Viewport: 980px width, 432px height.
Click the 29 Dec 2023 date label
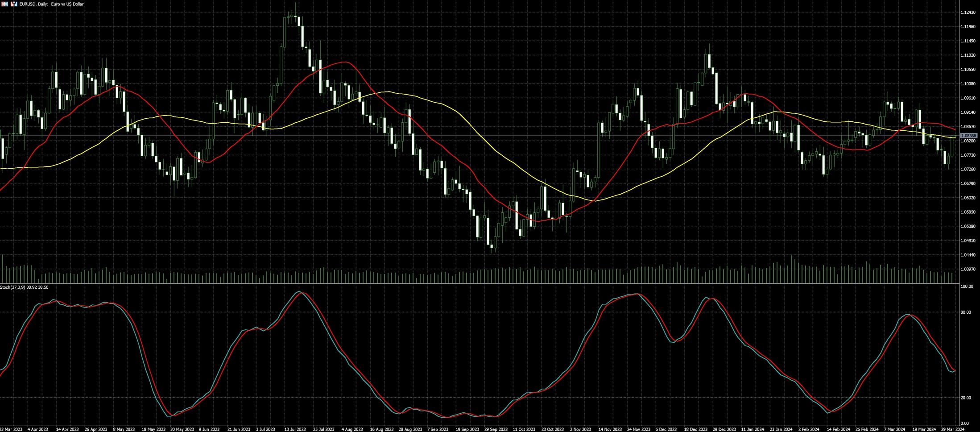(x=724, y=429)
